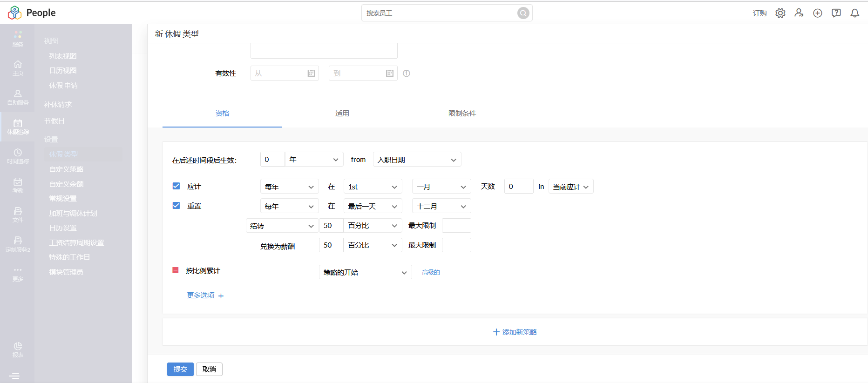Click the search magnifier icon
This screenshot has height=383, width=868.
click(523, 13)
